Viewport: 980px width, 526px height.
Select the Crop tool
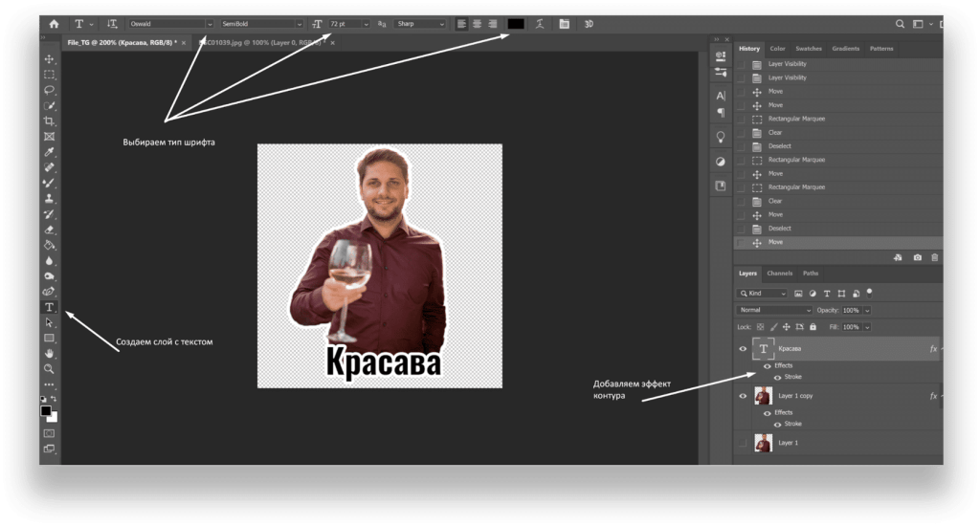[49, 121]
